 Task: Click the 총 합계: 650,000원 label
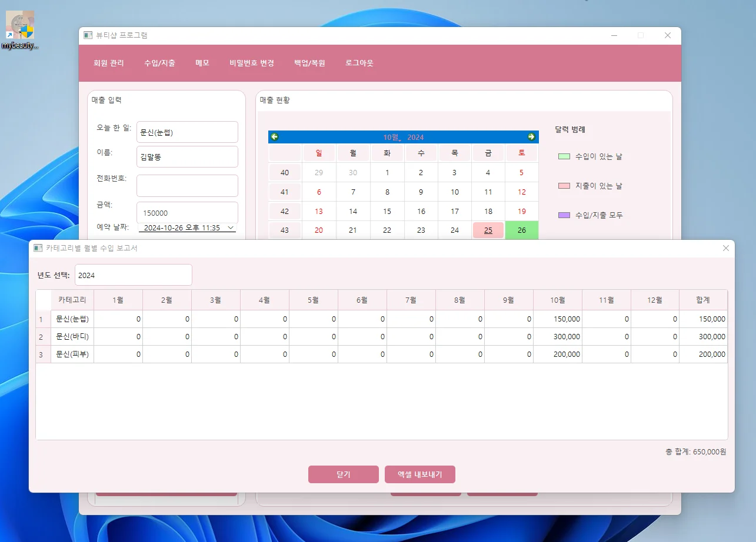(x=696, y=452)
